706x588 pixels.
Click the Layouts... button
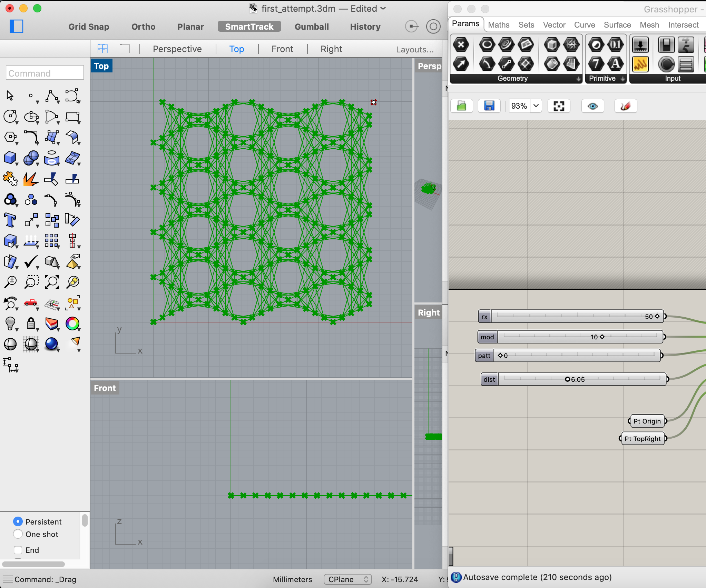(x=415, y=49)
